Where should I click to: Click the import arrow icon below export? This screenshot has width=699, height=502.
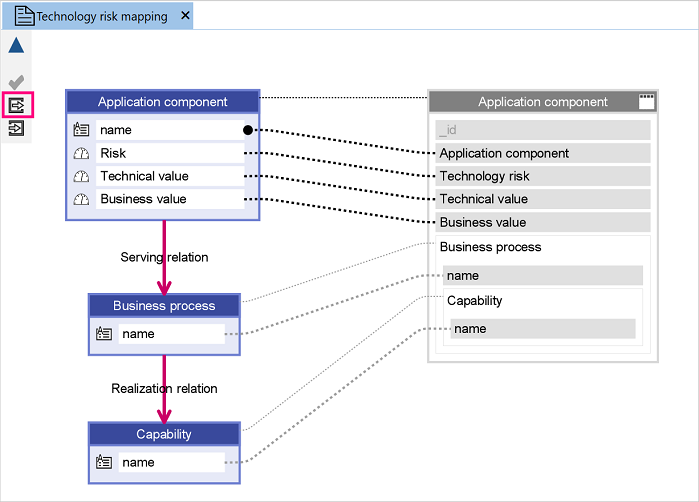[16, 129]
